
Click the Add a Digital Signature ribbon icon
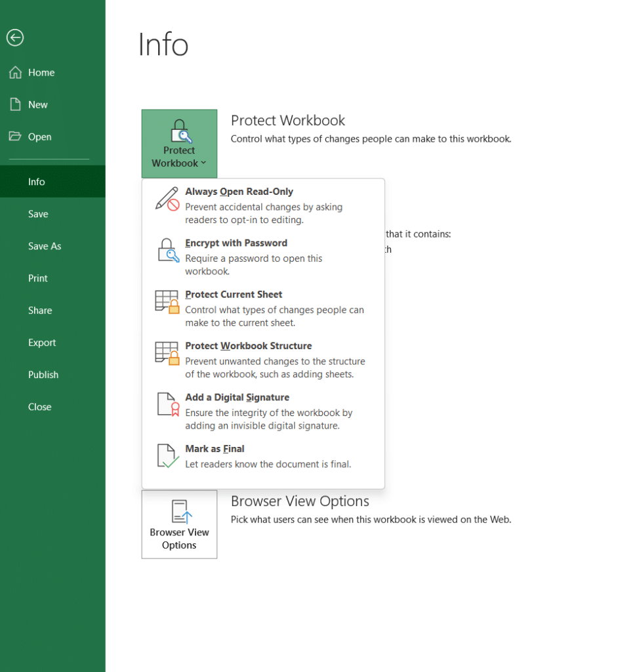click(167, 405)
